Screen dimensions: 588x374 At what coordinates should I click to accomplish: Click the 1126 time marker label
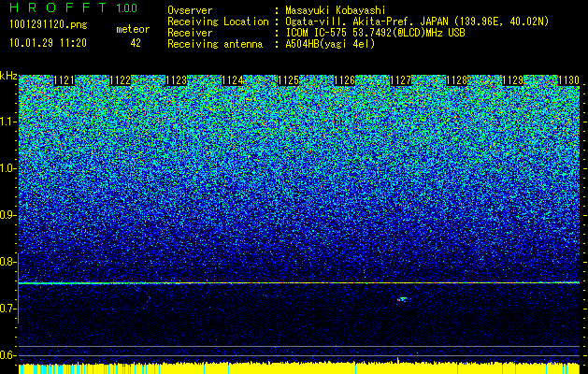coord(344,80)
